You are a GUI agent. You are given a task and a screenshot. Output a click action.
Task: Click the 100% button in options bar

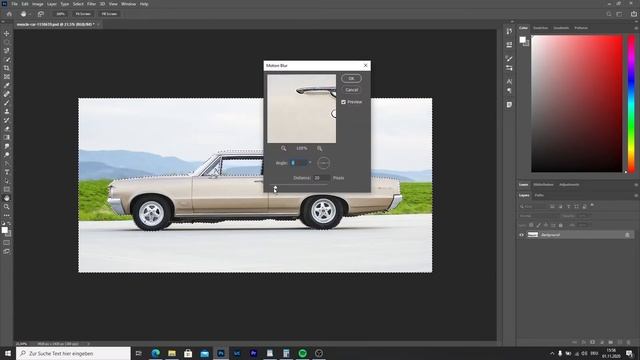pyautogui.click(x=60, y=14)
